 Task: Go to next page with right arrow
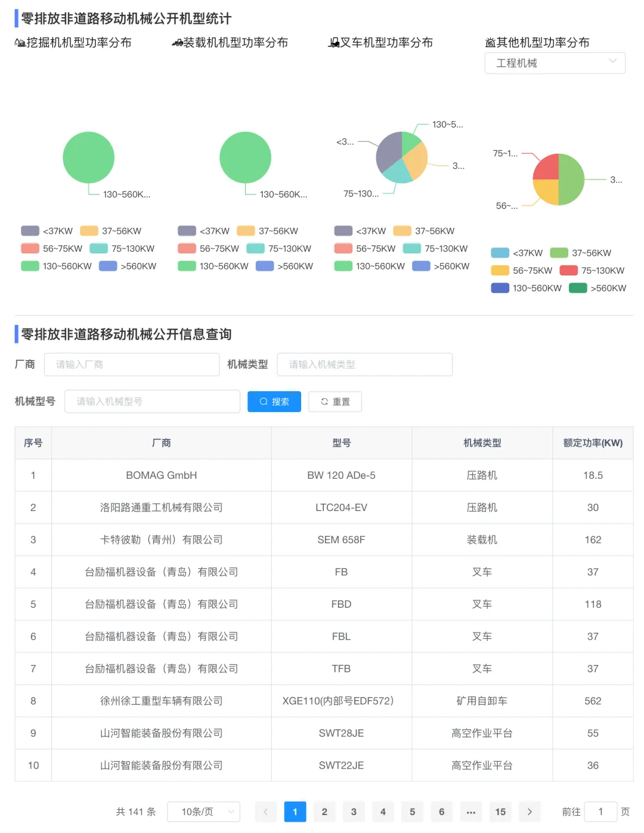point(530,812)
